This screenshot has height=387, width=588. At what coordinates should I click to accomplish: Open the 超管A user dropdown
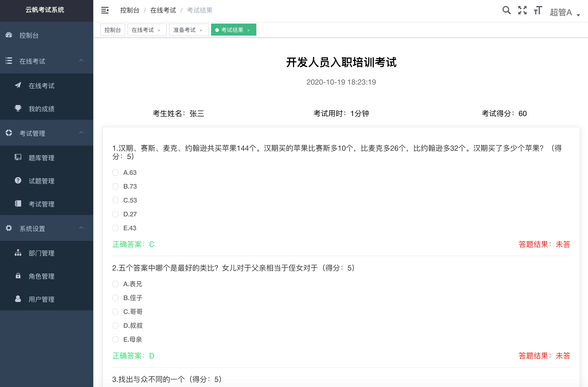pyautogui.click(x=561, y=12)
